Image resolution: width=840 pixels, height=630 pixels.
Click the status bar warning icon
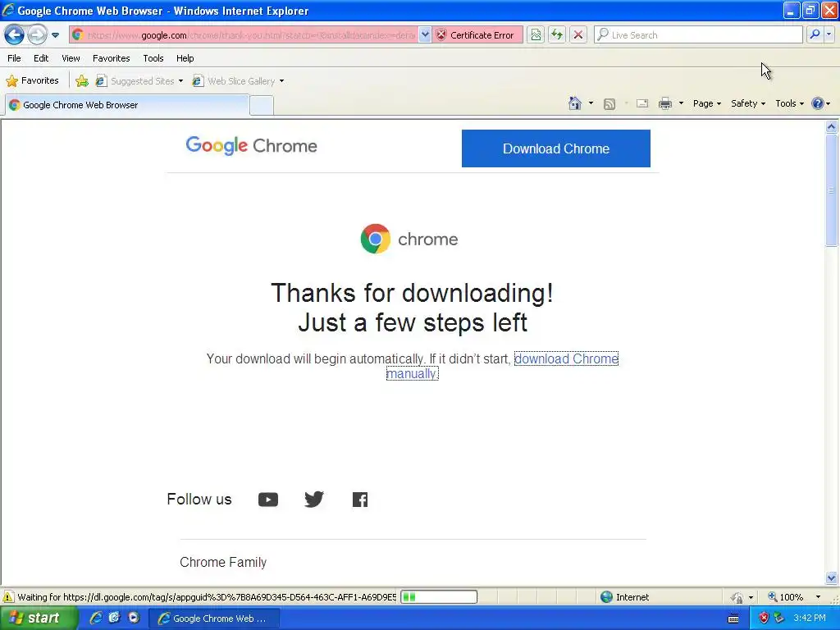(8, 597)
